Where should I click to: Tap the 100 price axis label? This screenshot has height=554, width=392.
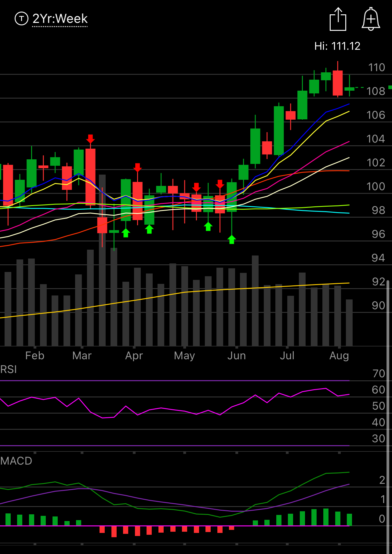point(376,186)
